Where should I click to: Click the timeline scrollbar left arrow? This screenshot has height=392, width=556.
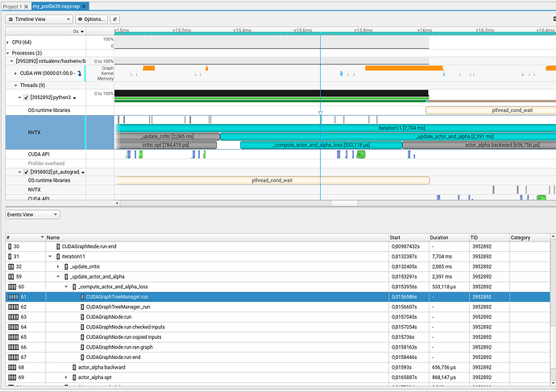click(x=118, y=204)
